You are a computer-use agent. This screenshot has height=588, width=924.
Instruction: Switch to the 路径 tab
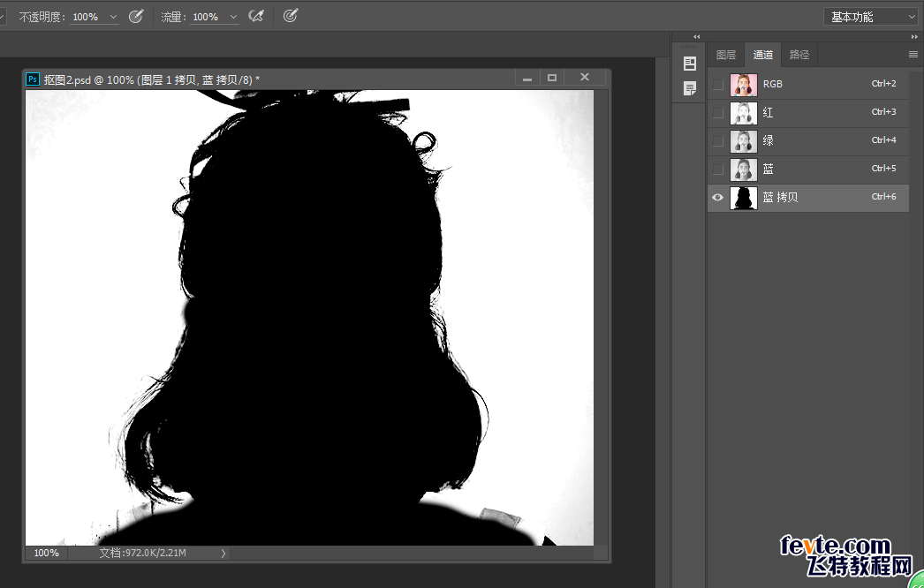coord(799,55)
